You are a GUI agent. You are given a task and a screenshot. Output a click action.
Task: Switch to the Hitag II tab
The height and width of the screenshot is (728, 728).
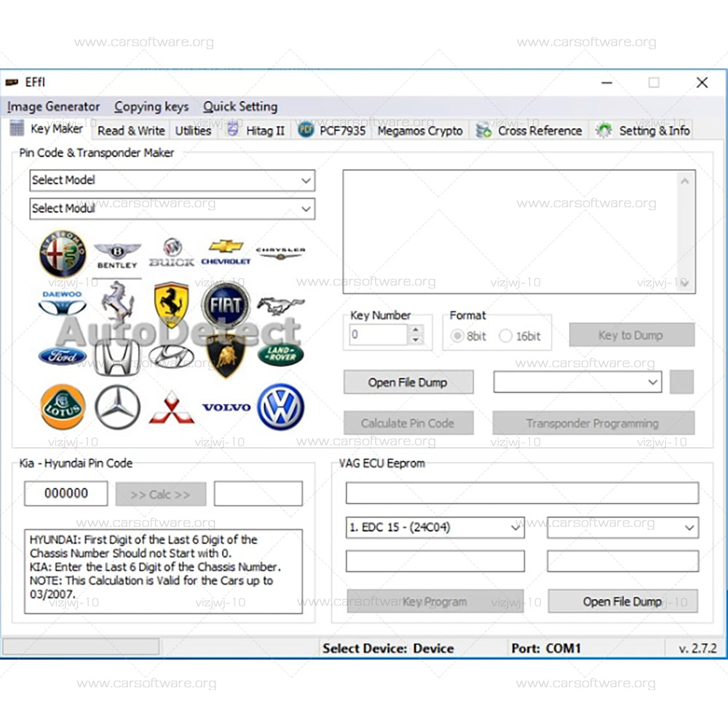point(256,131)
